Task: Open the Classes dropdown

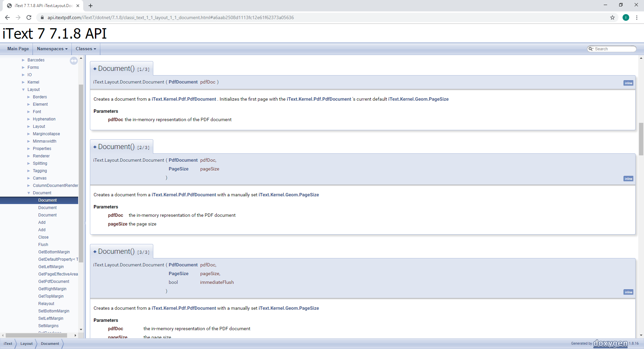Action: (86, 49)
